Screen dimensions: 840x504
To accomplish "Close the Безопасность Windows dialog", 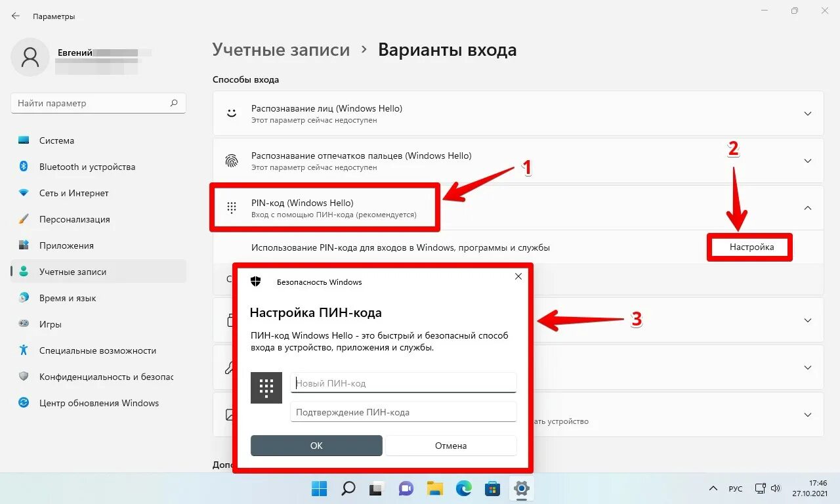I will 518,276.
